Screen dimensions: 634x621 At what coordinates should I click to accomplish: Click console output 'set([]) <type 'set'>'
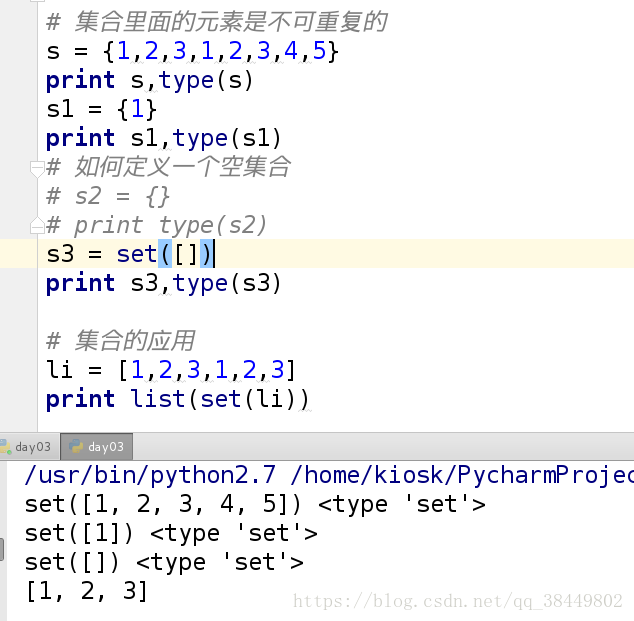(164, 562)
